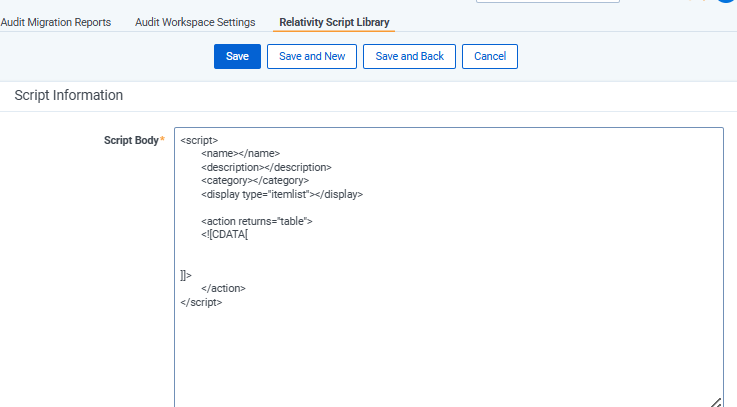Cancel the script editing

tap(490, 56)
